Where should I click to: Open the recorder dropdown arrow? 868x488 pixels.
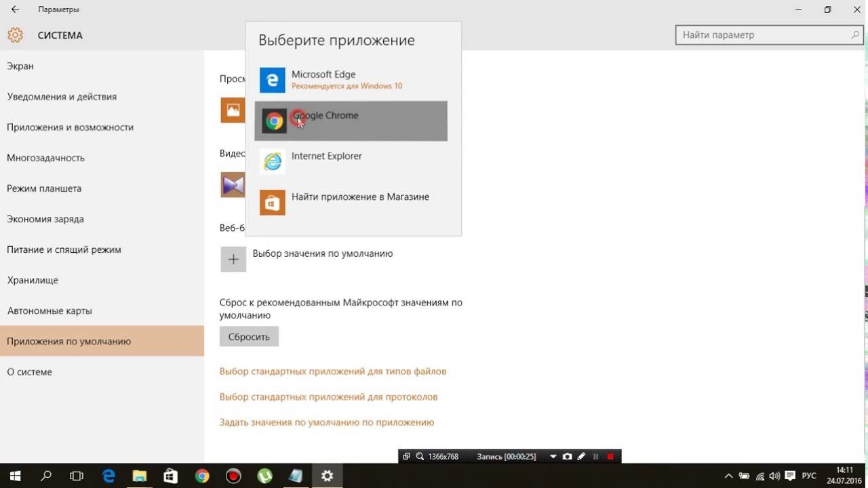pyautogui.click(x=553, y=457)
